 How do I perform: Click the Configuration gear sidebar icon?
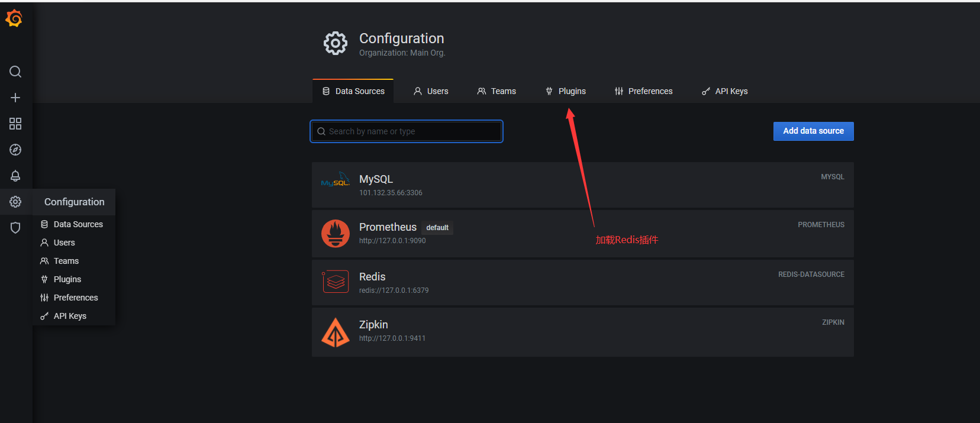[x=15, y=202]
